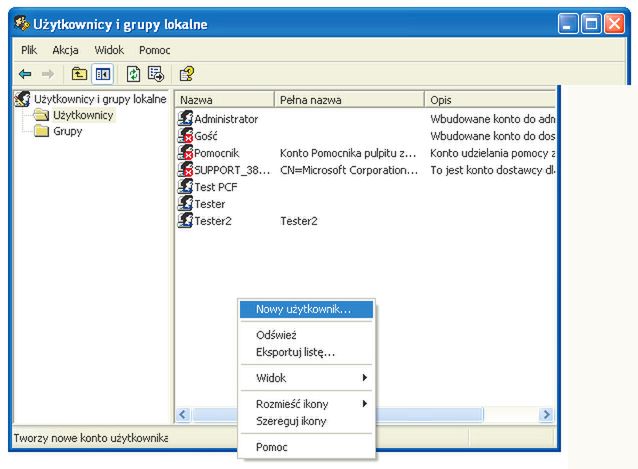
Task: Click the Refresh toolbar icon
Action: (133, 74)
